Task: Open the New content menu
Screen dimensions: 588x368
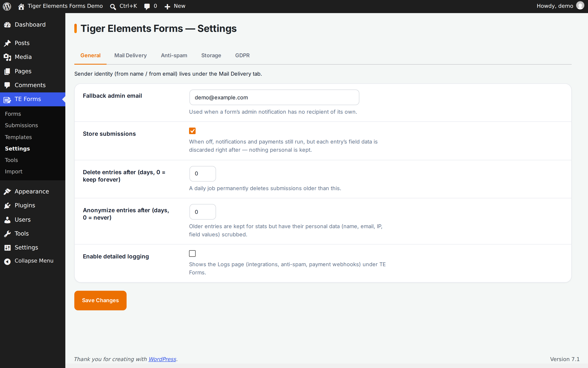Action: 179,6
